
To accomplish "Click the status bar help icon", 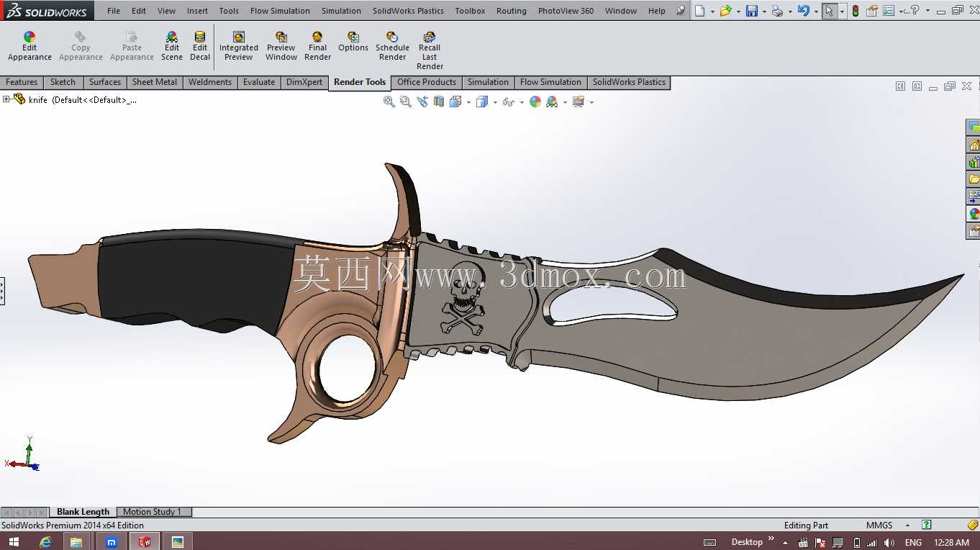I will (927, 525).
